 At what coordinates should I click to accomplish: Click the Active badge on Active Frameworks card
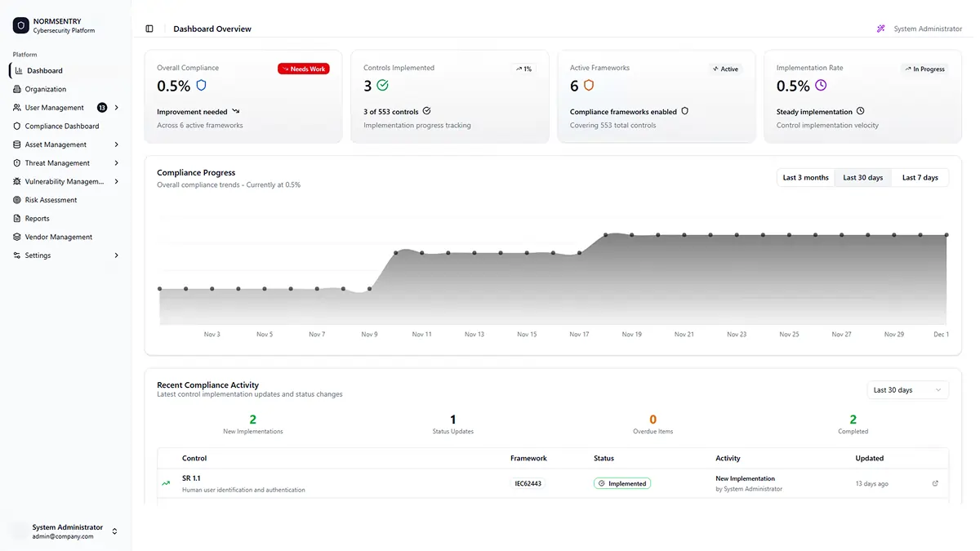pos(725,69)
